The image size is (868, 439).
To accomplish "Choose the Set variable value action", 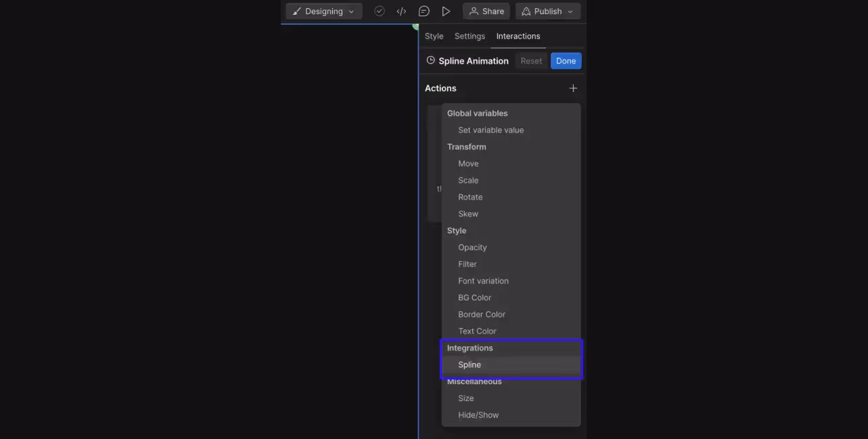I will 490,130.
